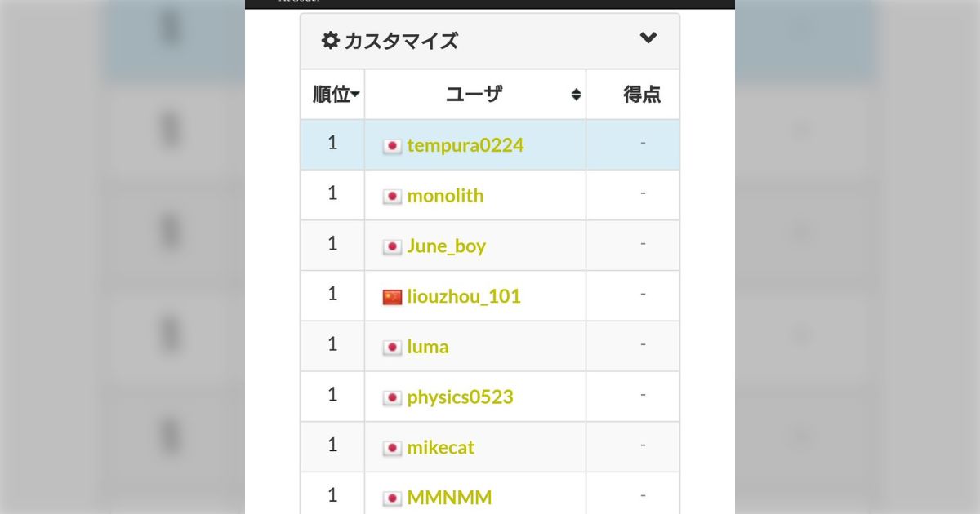Open luma user profile link
Image resolution: width=980 pixels, height=514 pixels.
point(428,347)
